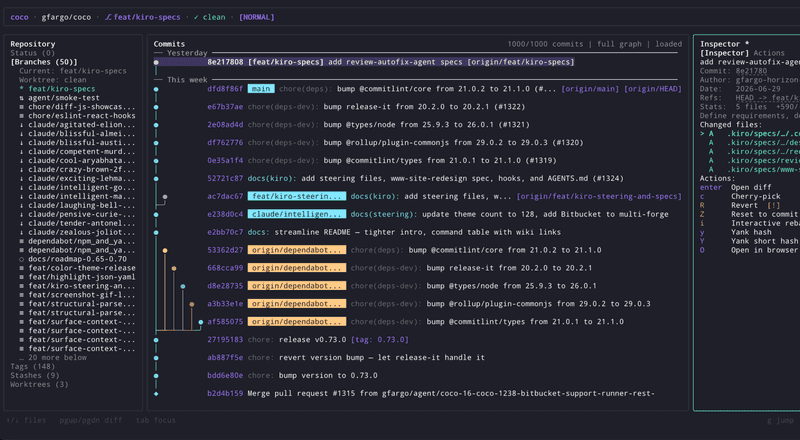The width and height of the screenshot is (800, 440).
Task: Expand the Tags (148) section
Action: [32, 366]
